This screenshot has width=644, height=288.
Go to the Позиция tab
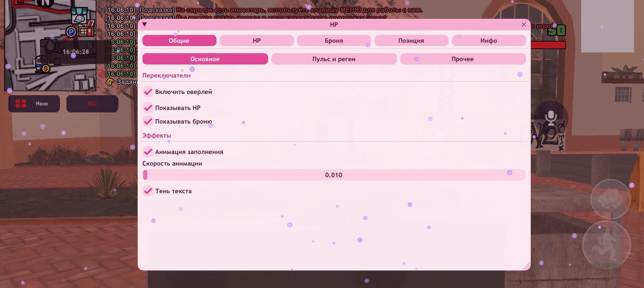coord(411,40)
